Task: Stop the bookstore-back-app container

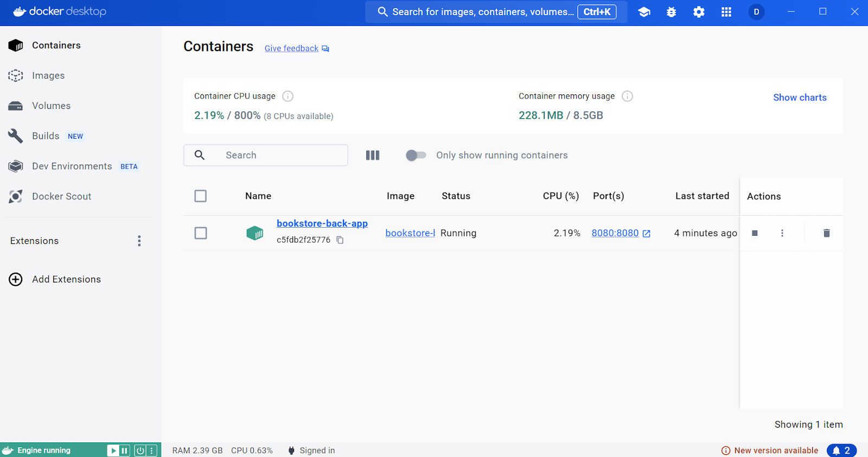Action: pyautogui.click(x=755, y=233)
